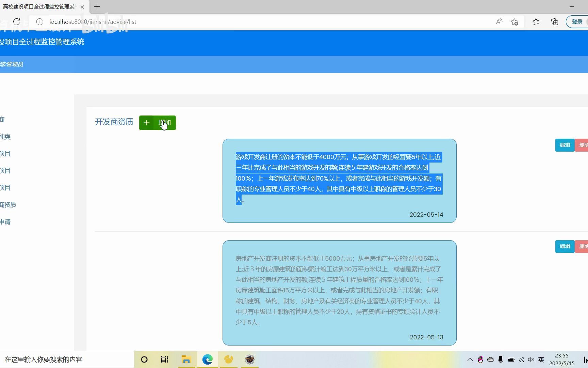The width and height of the screenshot is (588, 368).
Task: Click the date 2022-05-14 in first card
Action: pyautogui.click(x=426, y=215)
